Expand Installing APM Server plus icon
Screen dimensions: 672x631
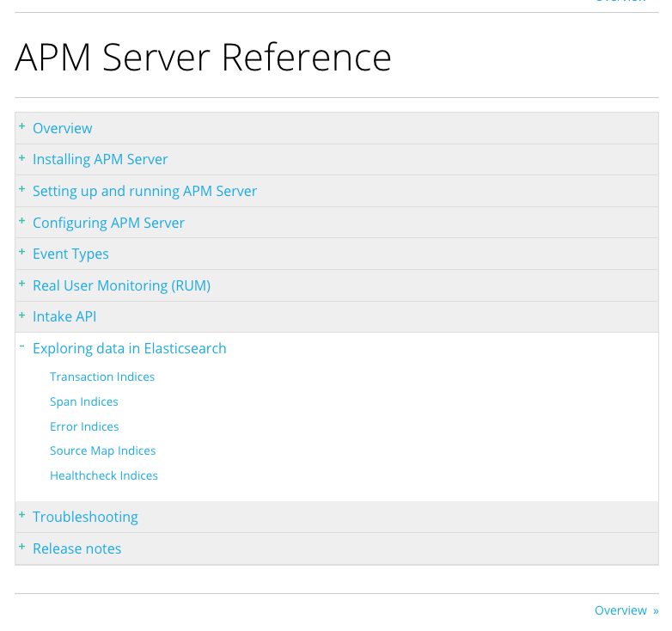[x=21, y=158]
